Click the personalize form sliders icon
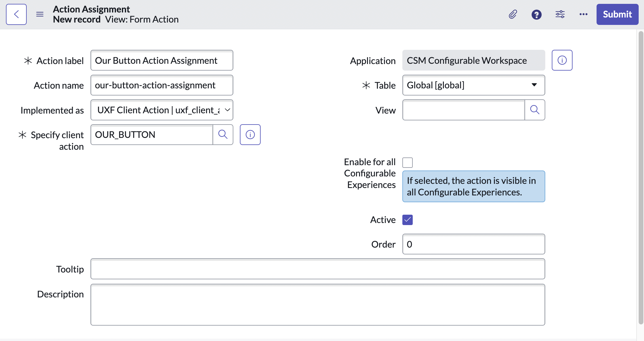Screen dimensions: 644x341 [x=560, y=14]
